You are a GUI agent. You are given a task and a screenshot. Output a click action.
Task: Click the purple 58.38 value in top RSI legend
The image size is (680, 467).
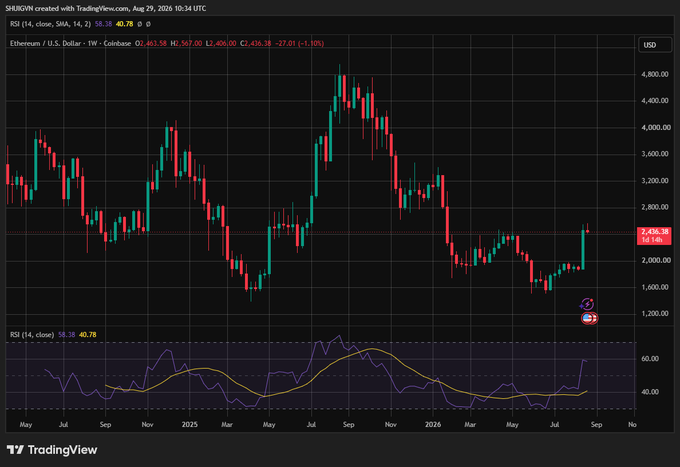point(103,24)
